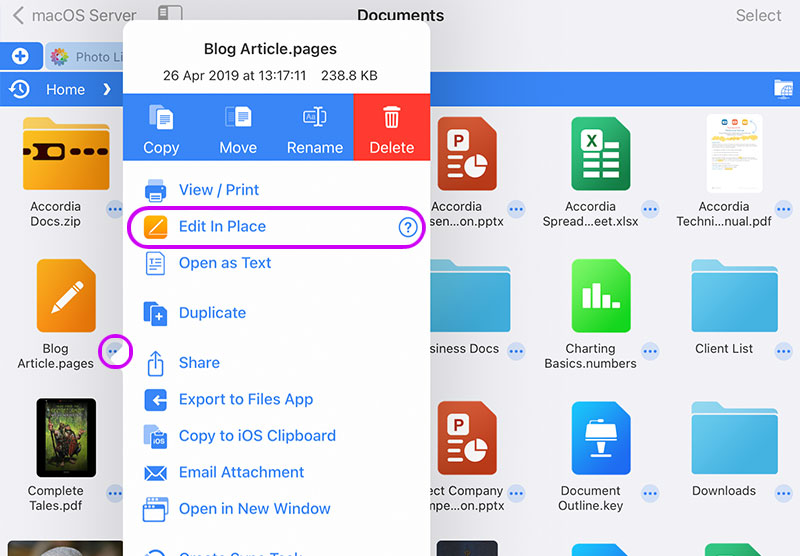Open the Business Docs folder

[x=470, y=295]
